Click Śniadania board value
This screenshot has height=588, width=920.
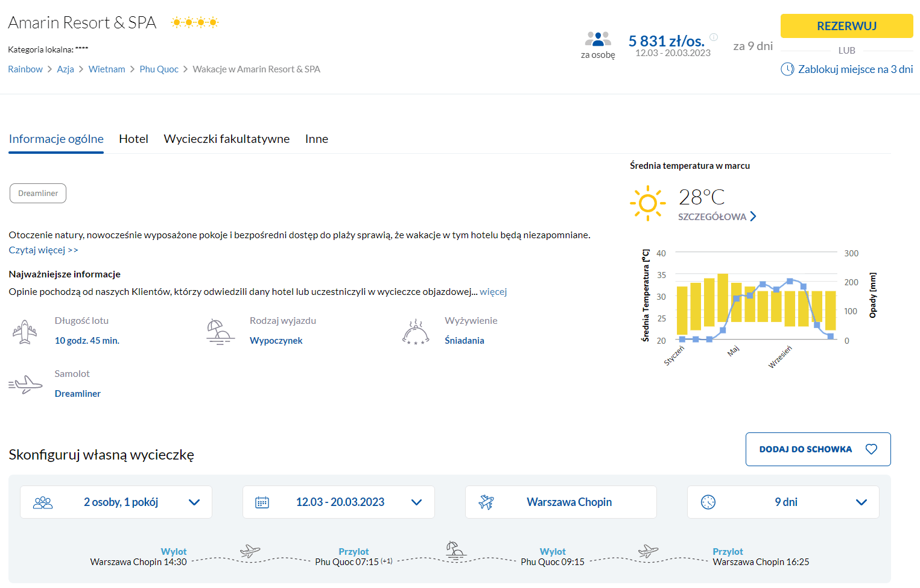pos(465,341)
